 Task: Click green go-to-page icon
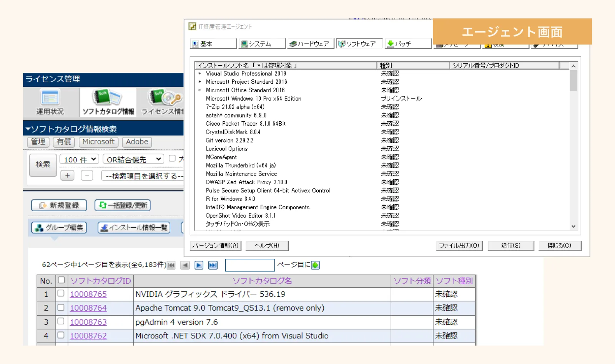point(315,265)
